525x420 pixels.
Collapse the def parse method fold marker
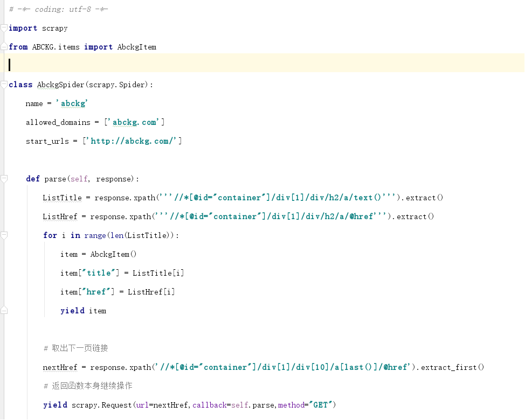tap(4, 179)
